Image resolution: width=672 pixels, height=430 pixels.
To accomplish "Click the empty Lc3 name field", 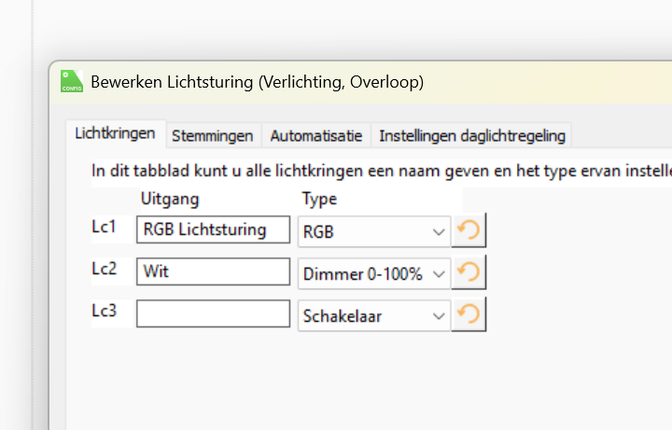I will pos(212,313).
